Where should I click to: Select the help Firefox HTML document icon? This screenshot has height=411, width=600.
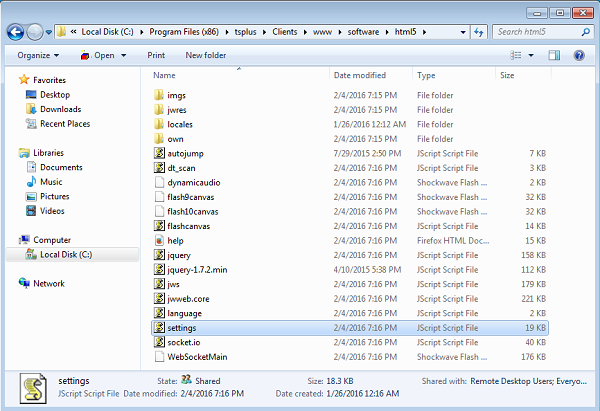(159, 241)
